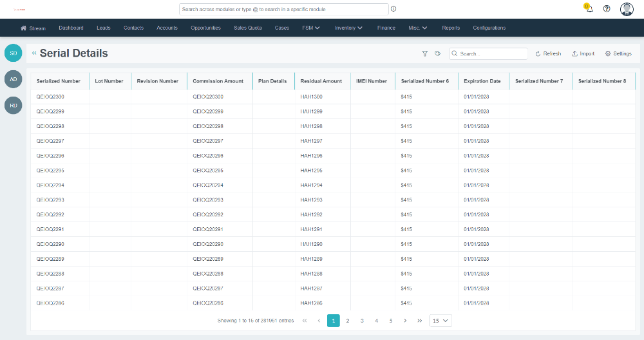Open the page size dropdown showing 15
Image resolution: width=644 pixels, height=340 pixels.
point(441,320)
